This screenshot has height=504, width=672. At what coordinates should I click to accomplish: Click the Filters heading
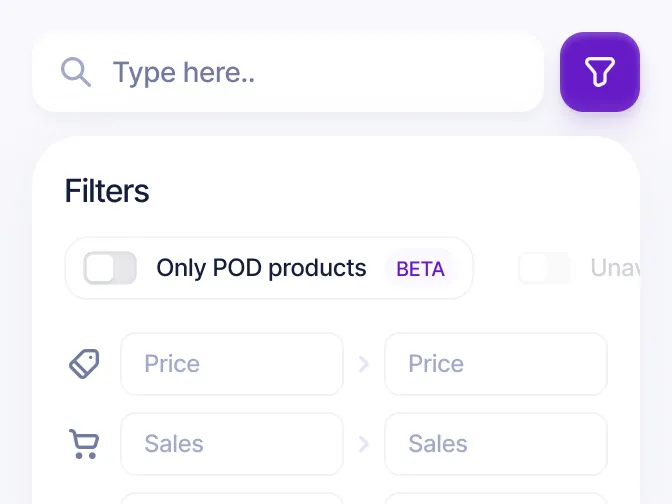pyautogui.click(x=107, y=191)
